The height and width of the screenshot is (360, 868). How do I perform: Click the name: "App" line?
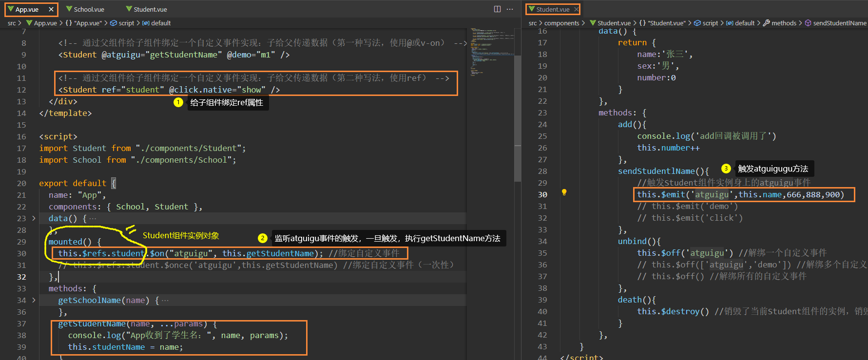[77, 195]
